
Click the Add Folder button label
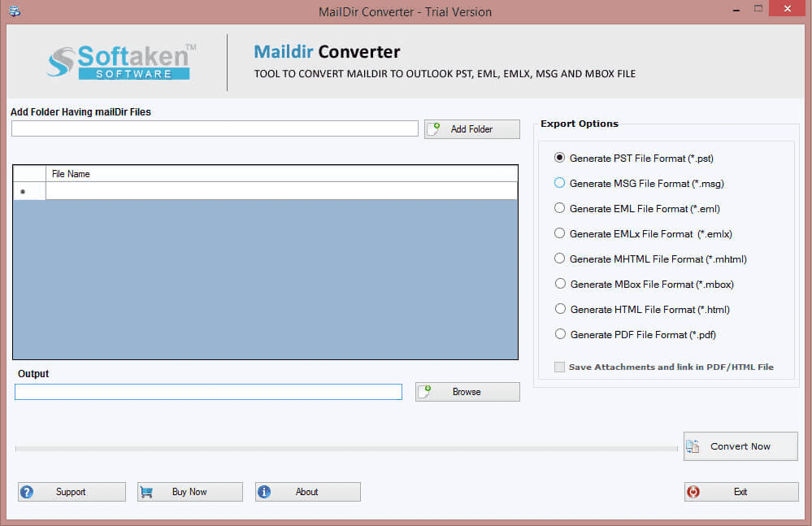click(x=471, y=129)
